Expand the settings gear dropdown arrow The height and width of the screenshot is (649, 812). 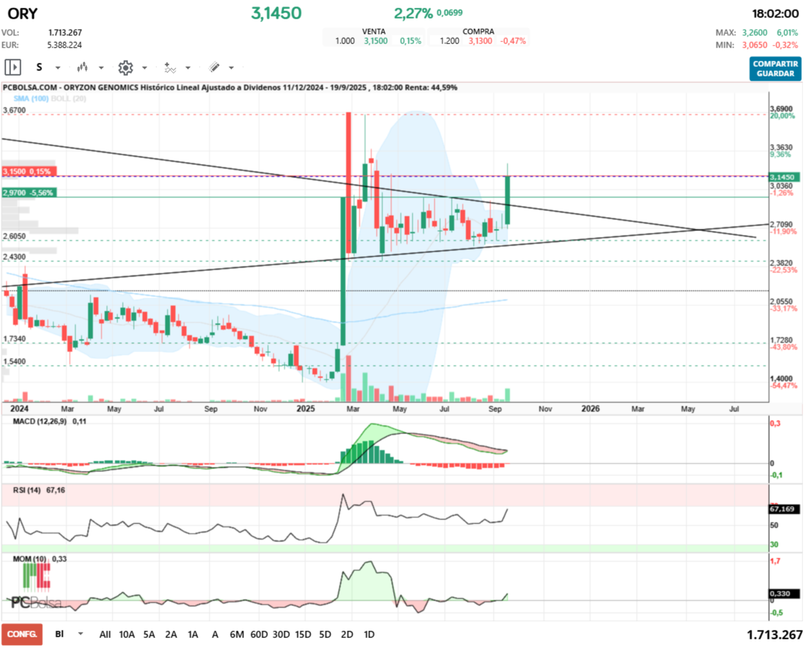(x=145, y=67)
